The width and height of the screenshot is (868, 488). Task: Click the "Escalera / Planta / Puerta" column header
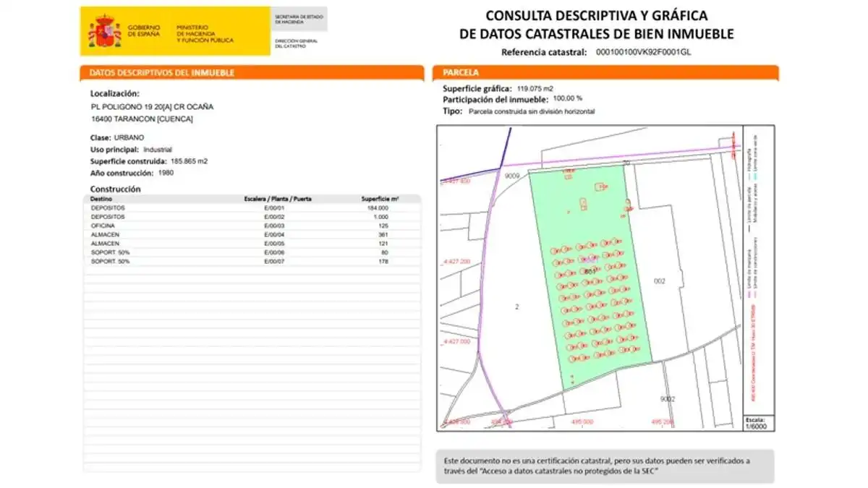pyautogui.click(x=278, y=199)
